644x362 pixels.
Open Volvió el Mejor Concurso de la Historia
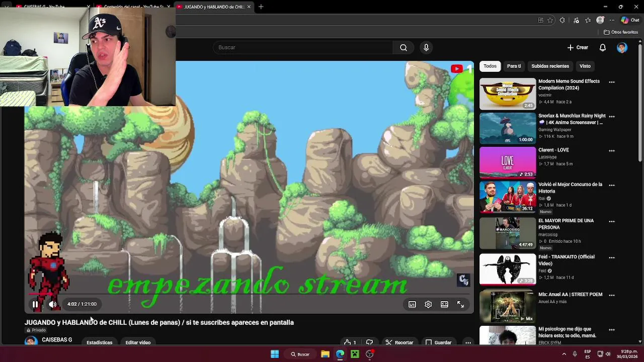[x=570, y=188]
